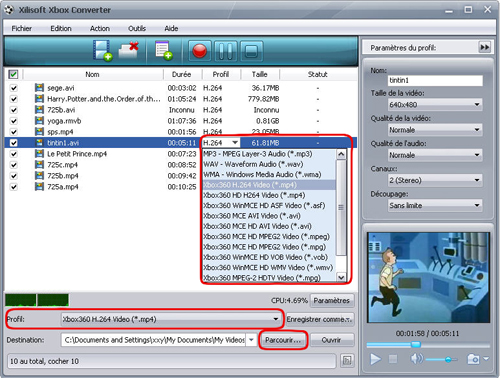
Task: Choose Xbox360 WinMCE HD VOB Video option
Action: 269,257
